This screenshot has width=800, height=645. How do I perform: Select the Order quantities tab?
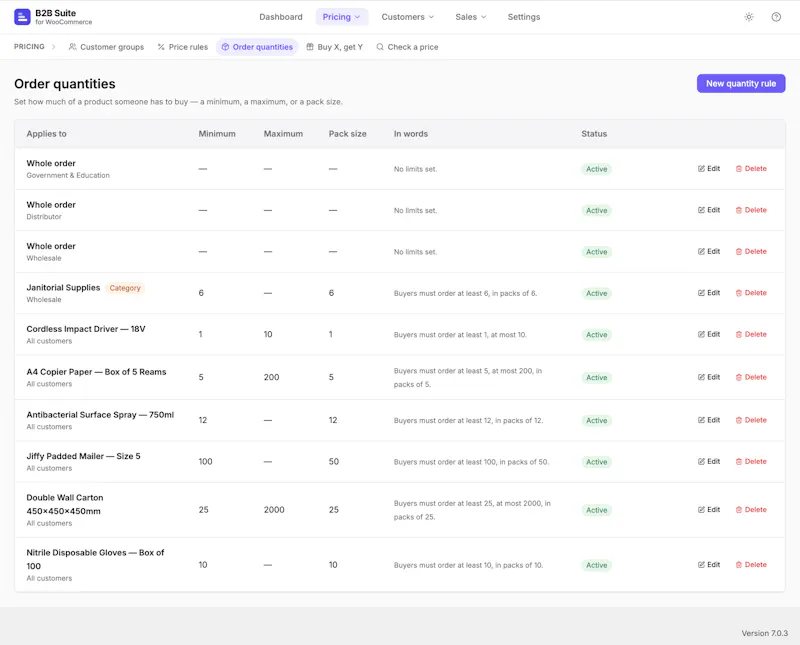pos(257,47)
